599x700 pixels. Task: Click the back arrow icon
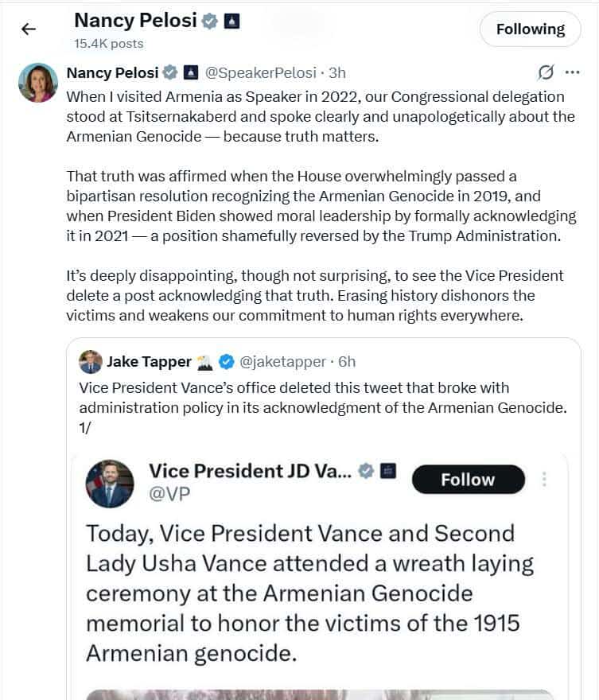click(29, 29)
